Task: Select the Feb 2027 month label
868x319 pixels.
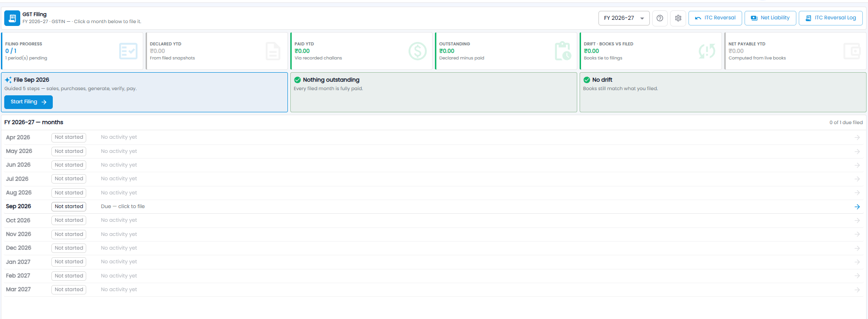Action: (18, 276)
